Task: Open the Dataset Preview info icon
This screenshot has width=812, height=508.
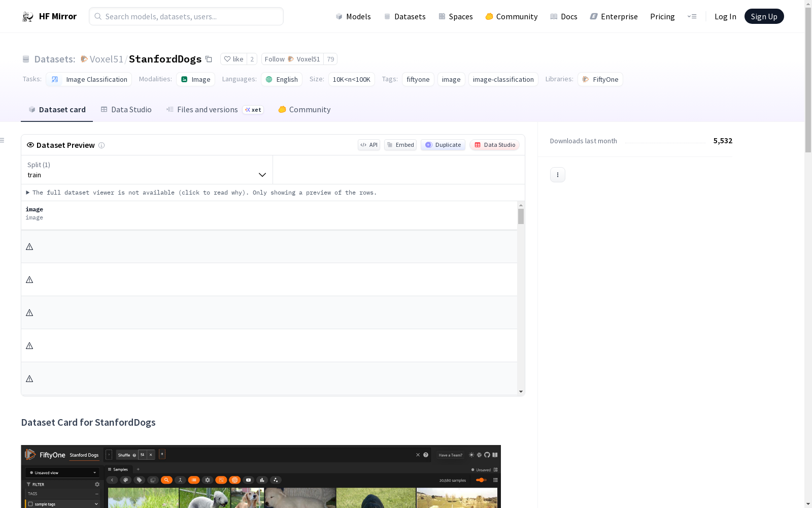Action: 101,145
